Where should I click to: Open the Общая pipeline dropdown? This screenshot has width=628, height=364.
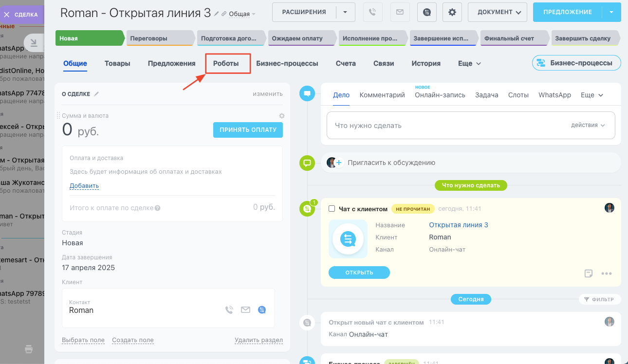coord(242,14)
